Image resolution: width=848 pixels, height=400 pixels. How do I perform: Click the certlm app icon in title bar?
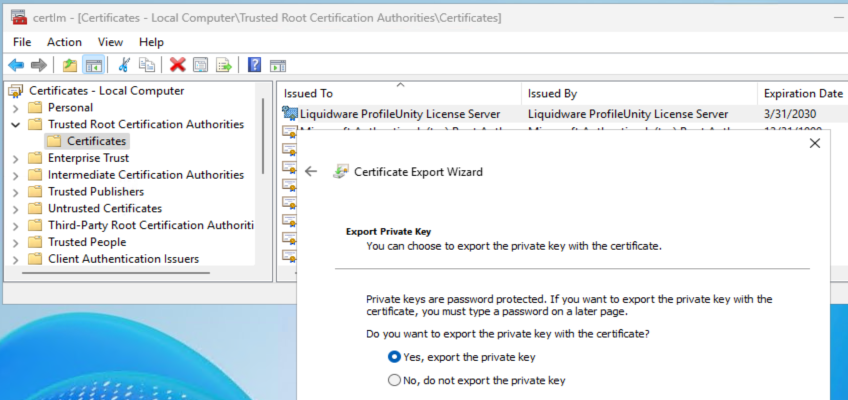pos(19,17)
